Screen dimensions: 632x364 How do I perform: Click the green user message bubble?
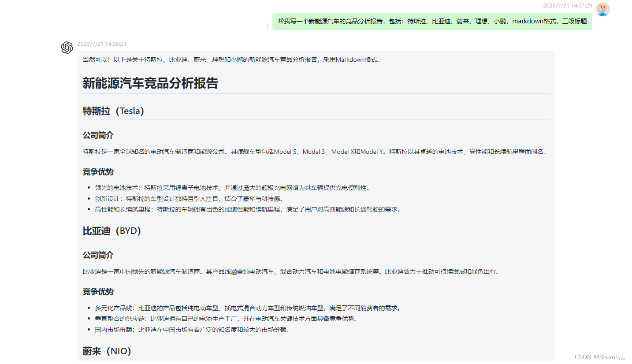[432, 21]
